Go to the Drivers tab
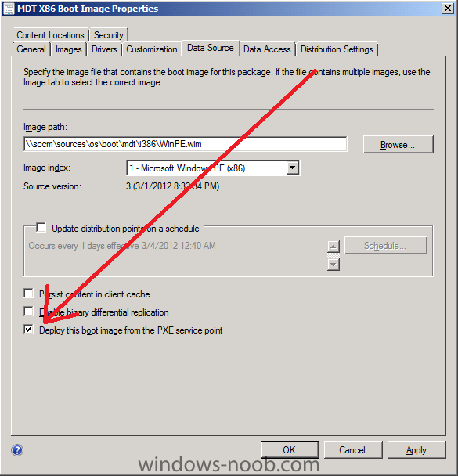Image resolution: width=458 pixels, height=476 pixels. pyautogui.click(x=104, y=49)
